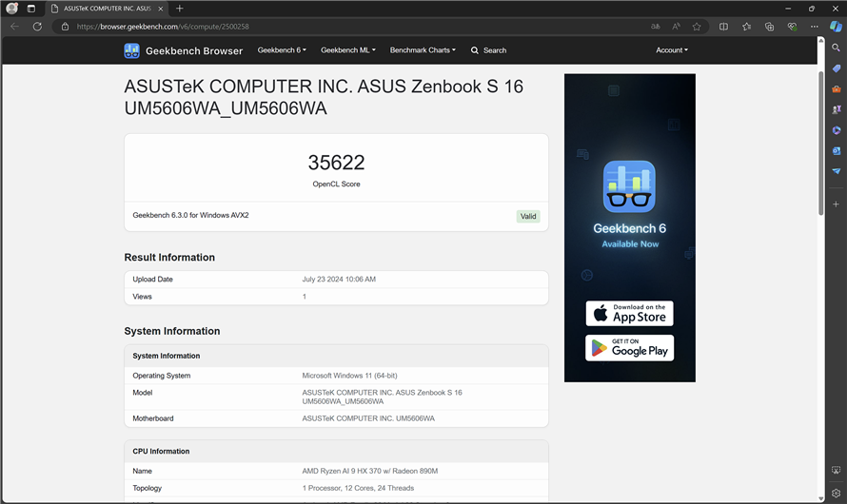847x504 pixels.
Task: Open the sidebar paper plane Drop icon
Action: pos(837,171)
